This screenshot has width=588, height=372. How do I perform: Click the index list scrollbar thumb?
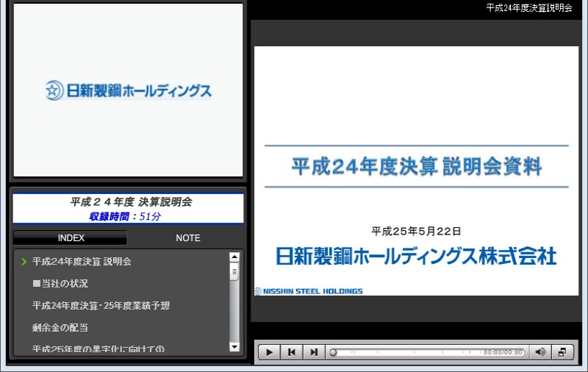tap(234, 271)
